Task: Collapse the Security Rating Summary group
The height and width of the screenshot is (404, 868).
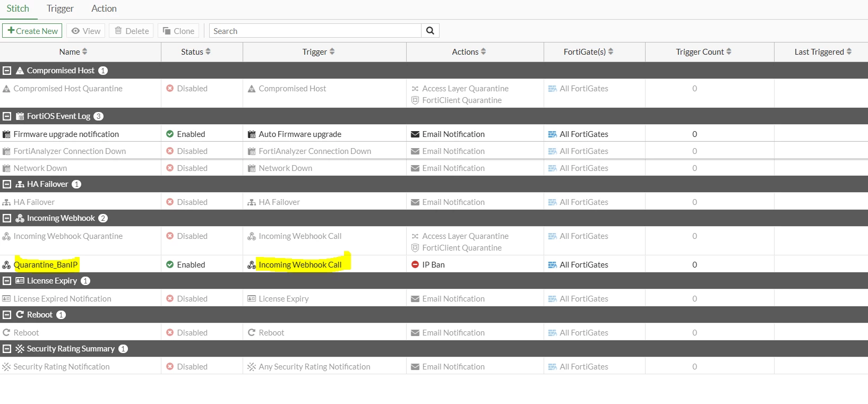Action: coord(7,349)
